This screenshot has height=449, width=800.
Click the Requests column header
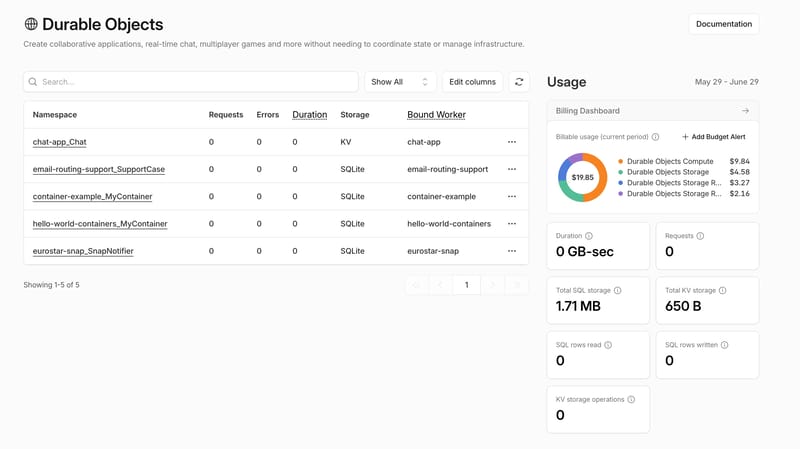(226, 115)
